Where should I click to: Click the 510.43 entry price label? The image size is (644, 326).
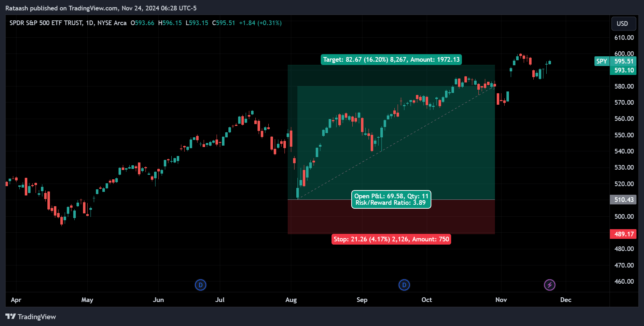(623, 199)
